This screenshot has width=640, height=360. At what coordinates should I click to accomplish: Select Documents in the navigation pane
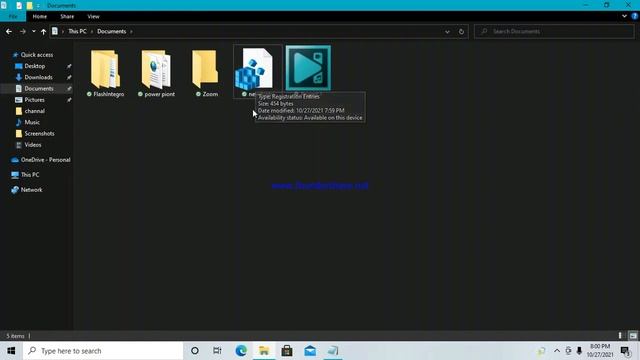coord(39,89)
